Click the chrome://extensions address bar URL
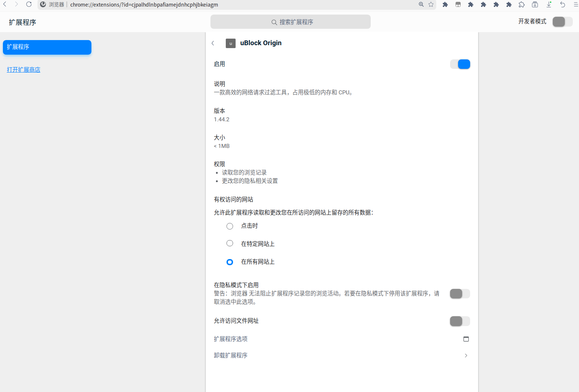The width and height of the screenshot is (579, 392). (144, 5)
